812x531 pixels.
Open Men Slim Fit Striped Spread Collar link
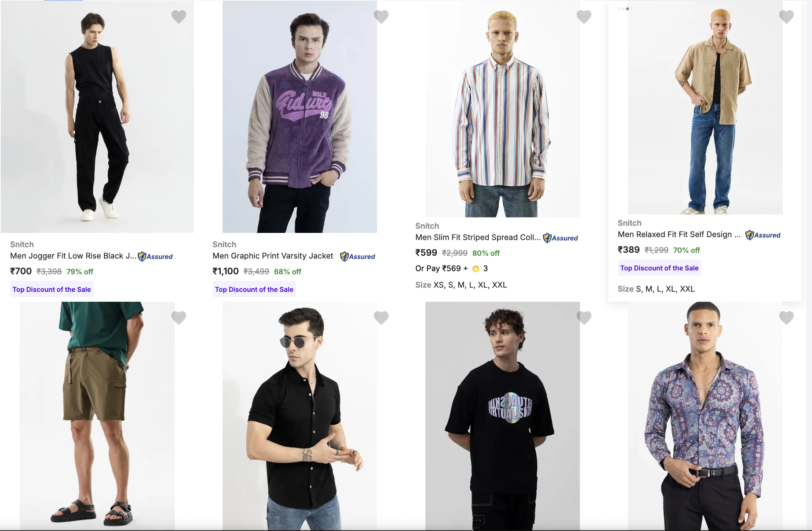(x=478, y=238)
